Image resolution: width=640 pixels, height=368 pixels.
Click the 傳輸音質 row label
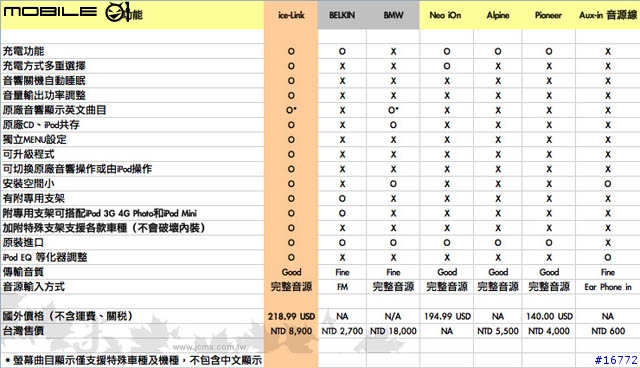coord(23,272)
